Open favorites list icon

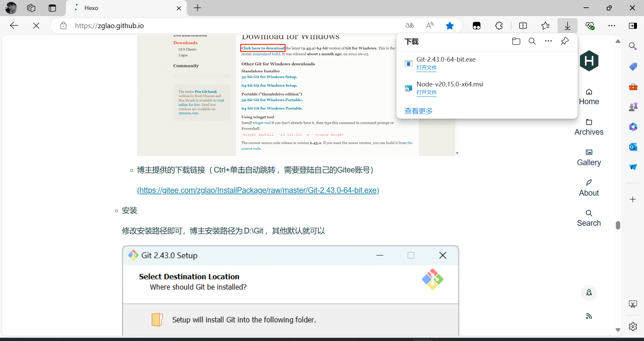[545, 25]
